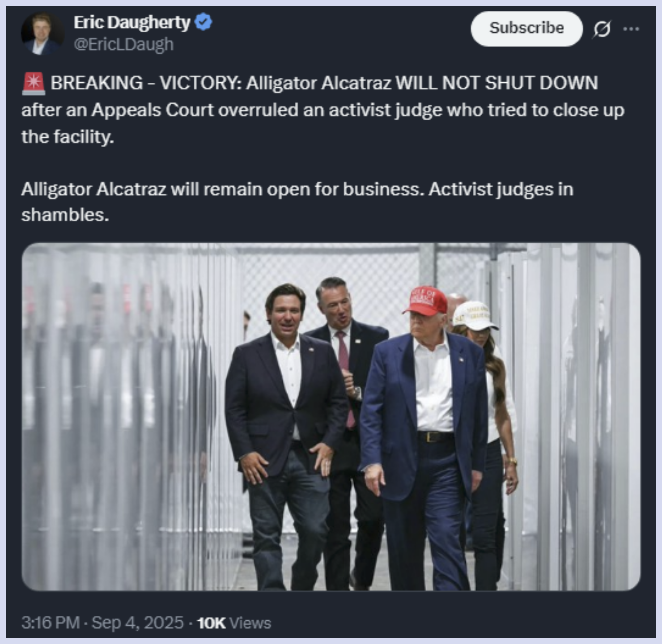Click the Sep 4, 2025 date
662x644 pixels.
[x=138, y=623]
